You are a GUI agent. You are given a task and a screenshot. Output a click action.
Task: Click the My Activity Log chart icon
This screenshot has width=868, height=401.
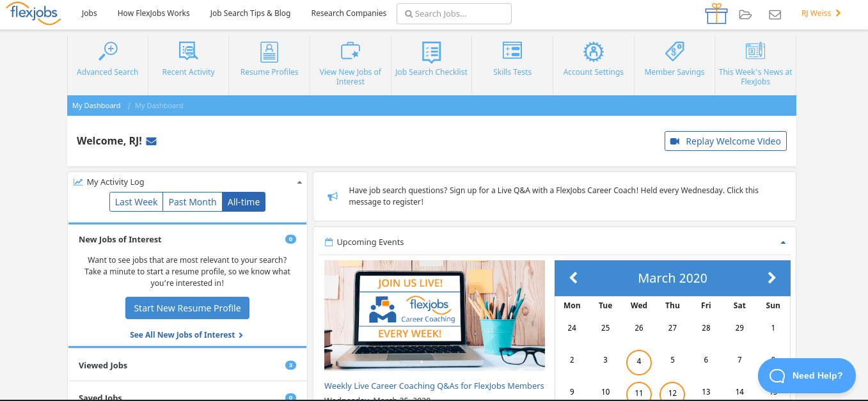click(78, 182)
